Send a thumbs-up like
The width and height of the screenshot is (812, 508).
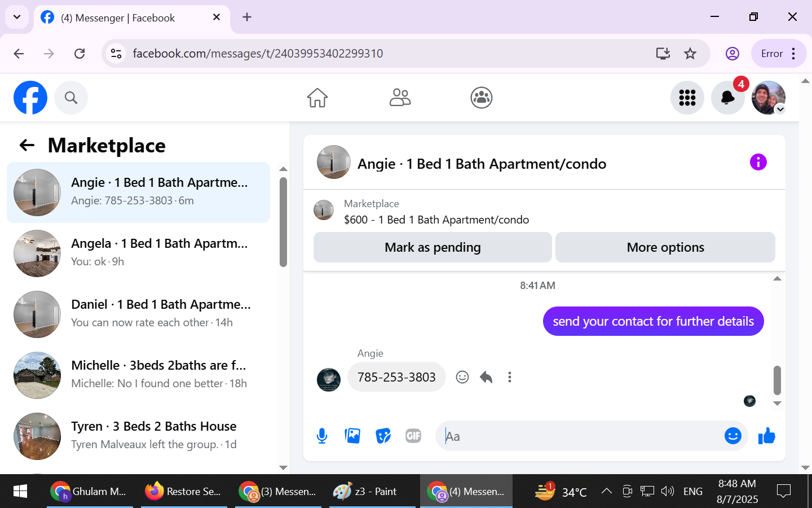pos(767,436)
